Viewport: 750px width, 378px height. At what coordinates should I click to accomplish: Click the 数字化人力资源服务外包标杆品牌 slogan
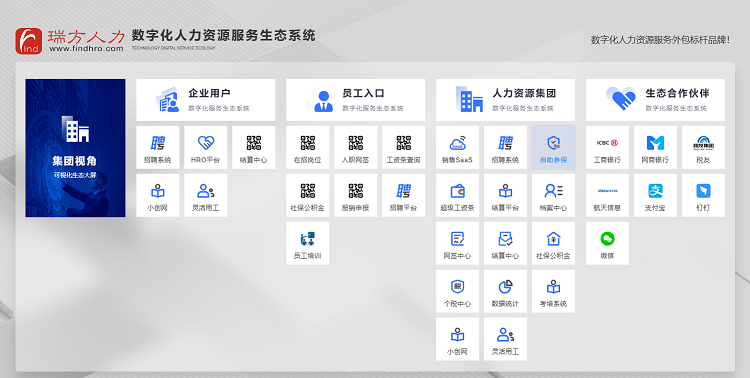coord(661,40)
